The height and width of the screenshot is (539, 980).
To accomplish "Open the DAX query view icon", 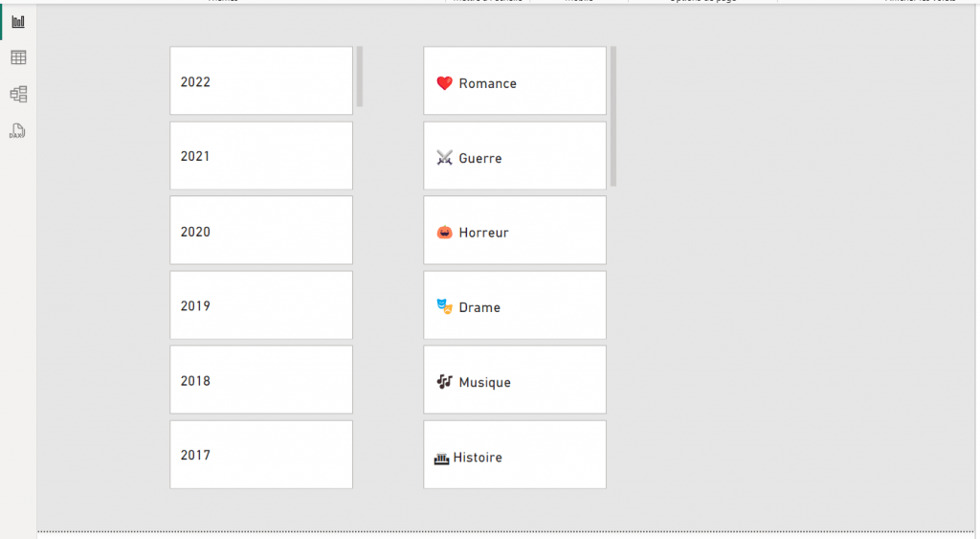I will pyautogui.click(x=17, y=131).
